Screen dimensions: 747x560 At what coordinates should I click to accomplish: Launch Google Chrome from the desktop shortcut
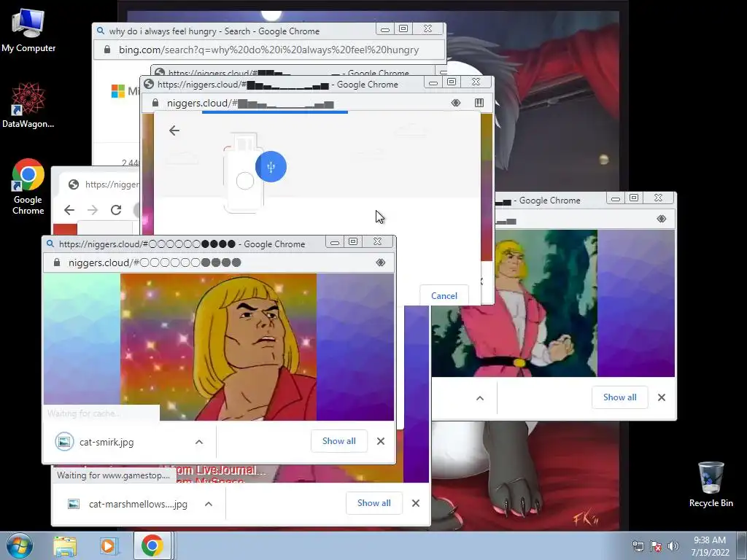point(28,186)
